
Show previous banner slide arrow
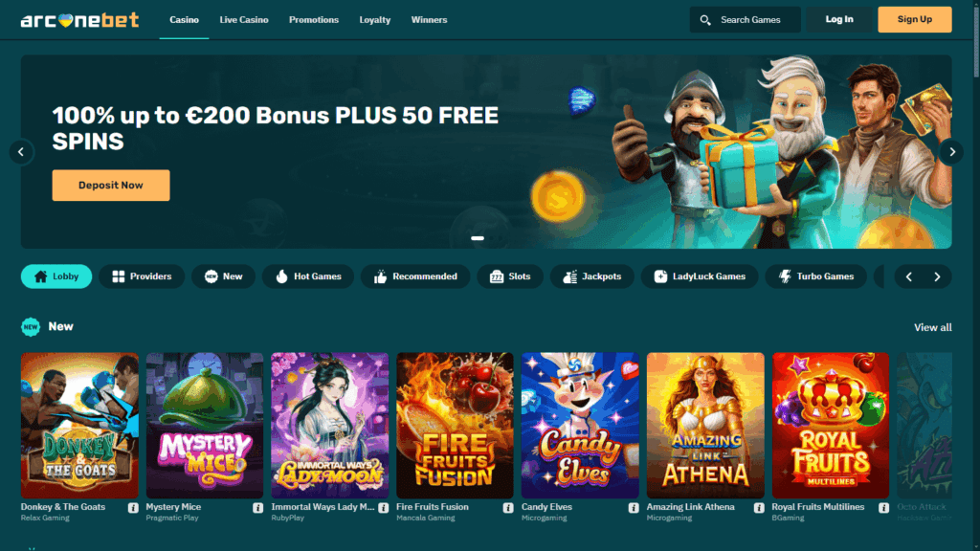(x=21, y=152)
